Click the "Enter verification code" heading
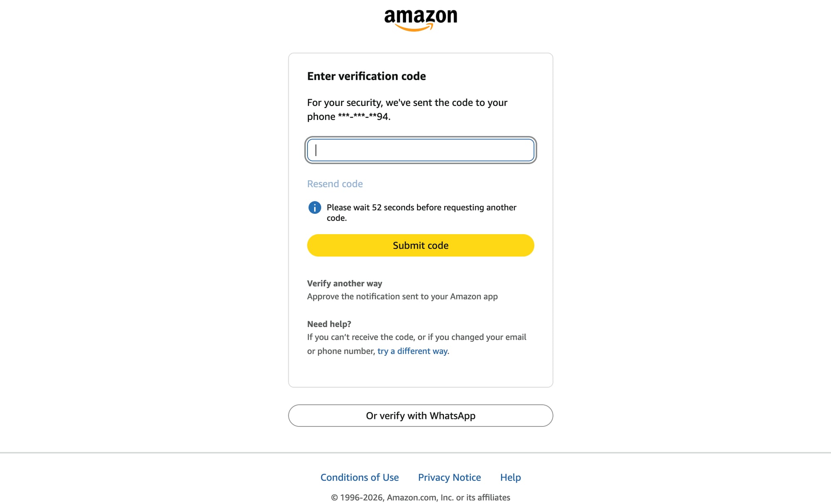The height and width of the screenshot is (504, 831). click(x=366, y=76)
